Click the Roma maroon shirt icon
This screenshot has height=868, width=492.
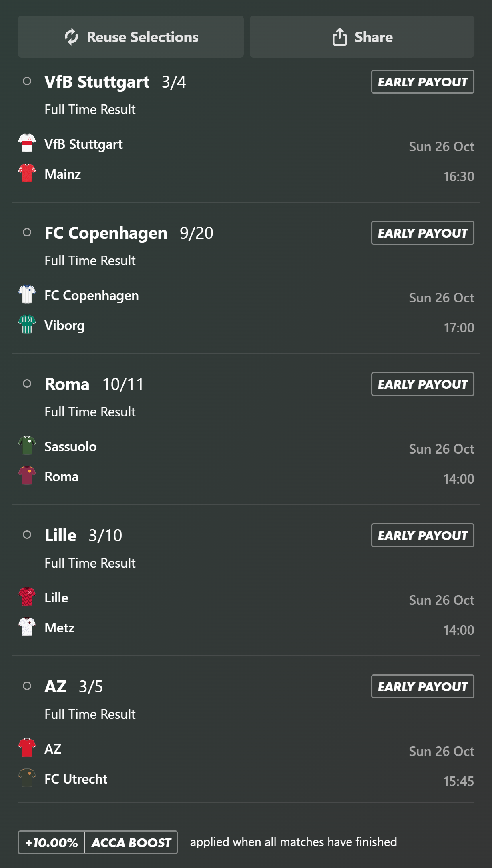(x=27, y=476)
